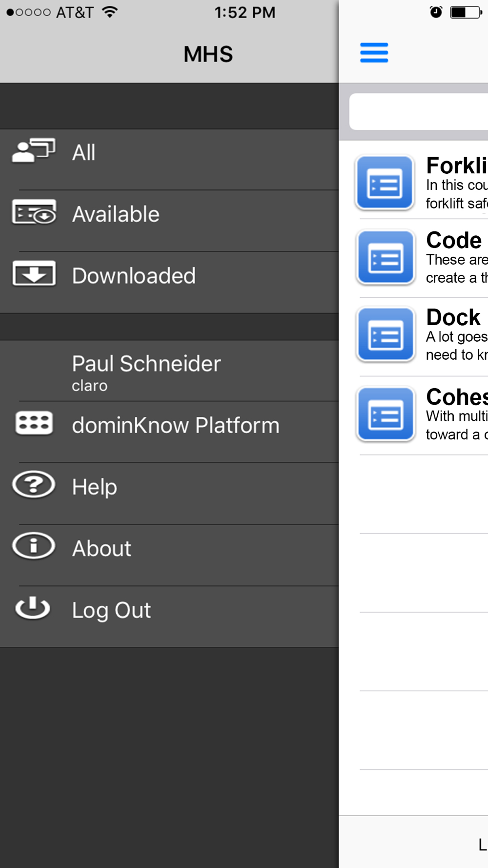Click the Available download-cloud icon

[34, 212]
